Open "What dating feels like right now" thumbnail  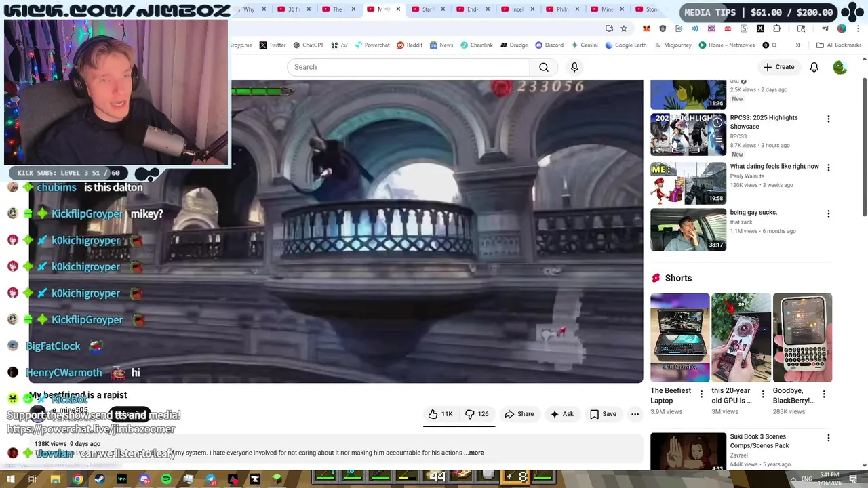click(x=688, y=183)
